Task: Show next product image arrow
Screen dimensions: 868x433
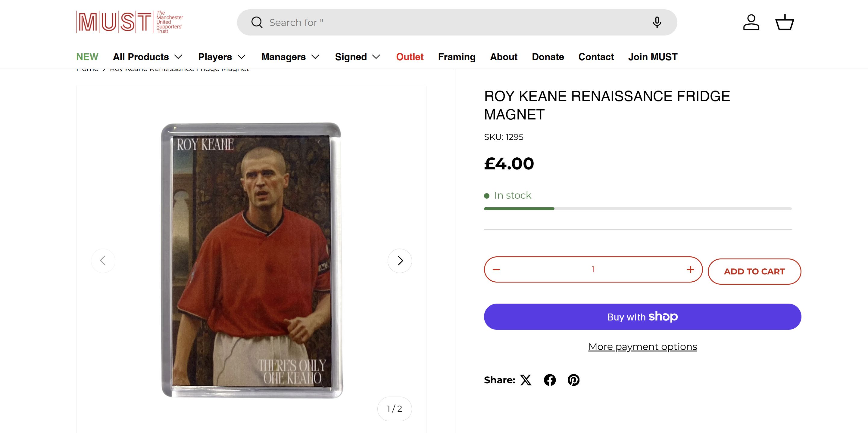Action: (400, 261)
